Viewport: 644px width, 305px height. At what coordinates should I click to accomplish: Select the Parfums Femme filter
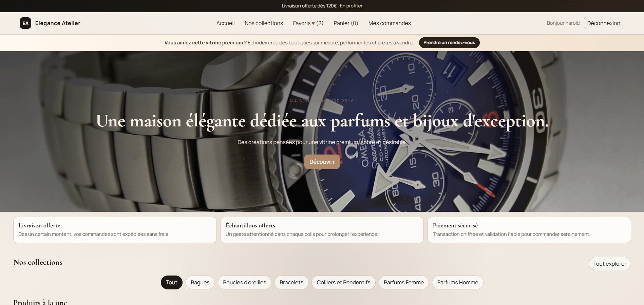(403, 282)
